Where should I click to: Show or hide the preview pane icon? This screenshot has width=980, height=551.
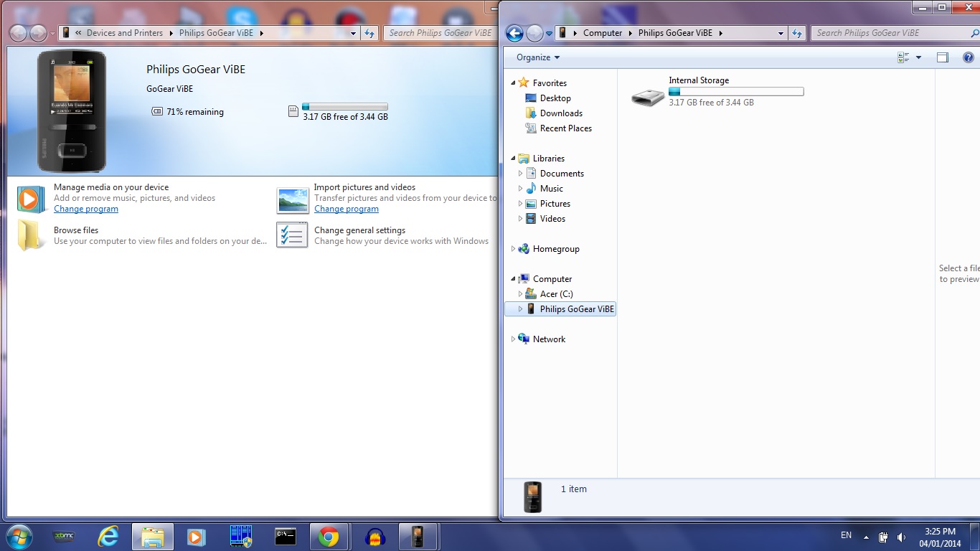click(943, 57)
